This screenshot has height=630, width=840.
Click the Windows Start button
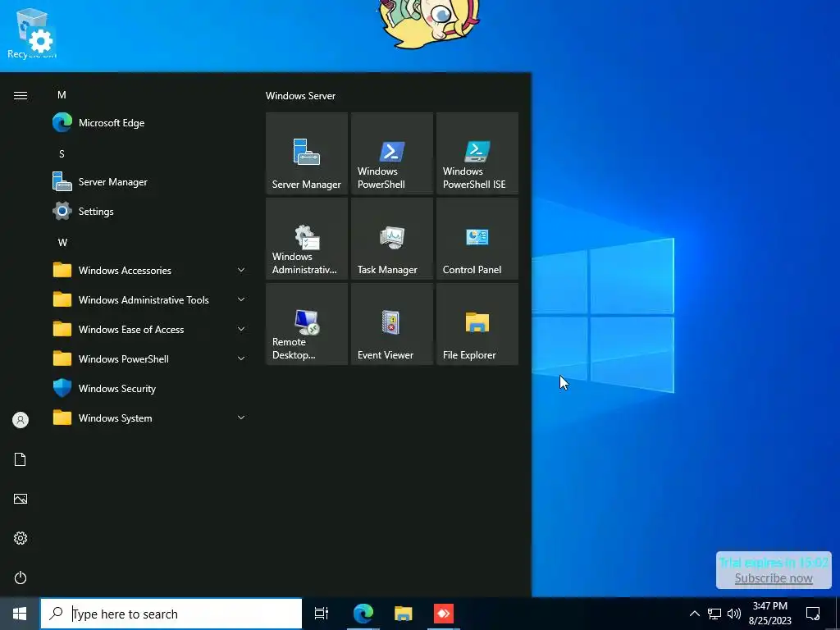[x=20, y=614]
